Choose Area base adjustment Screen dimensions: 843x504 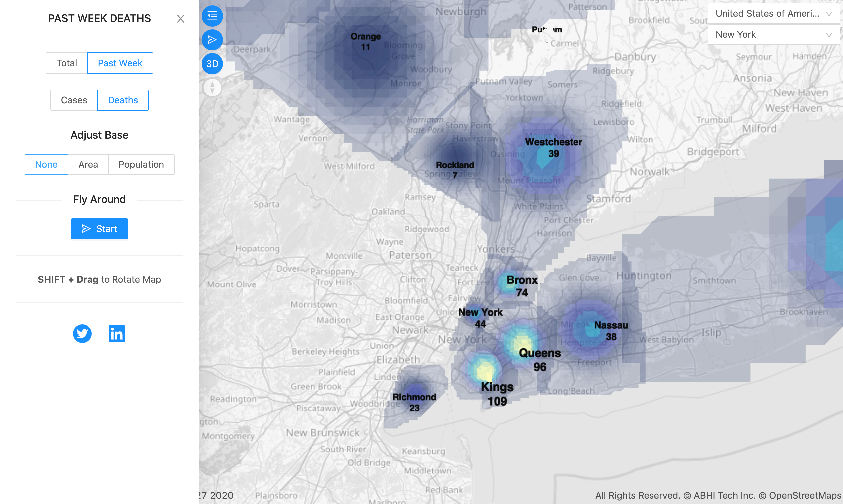tap(88, 164)
